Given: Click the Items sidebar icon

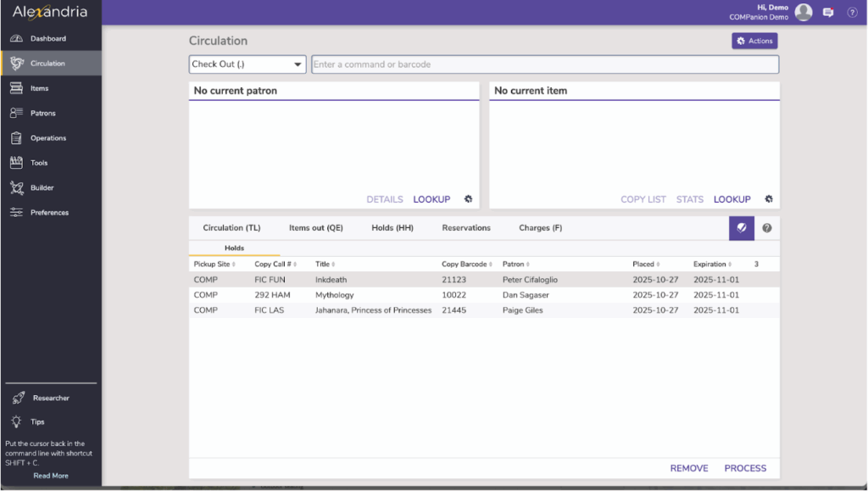Looking at the screenshot, I should [16, 88].
